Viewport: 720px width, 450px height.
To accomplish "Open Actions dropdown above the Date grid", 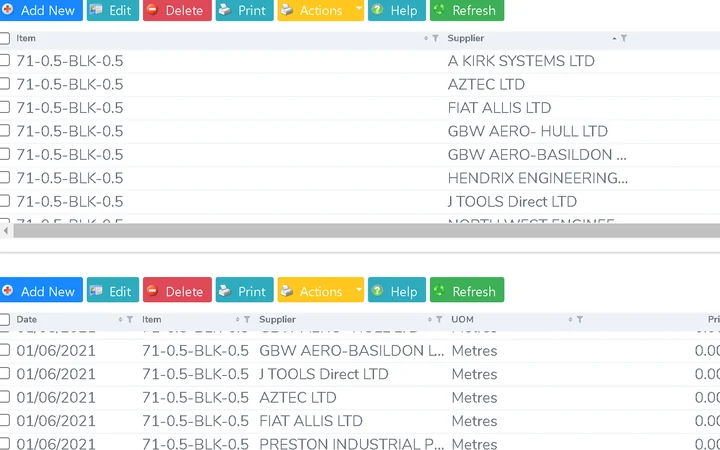I will click(x=321, y=290).
